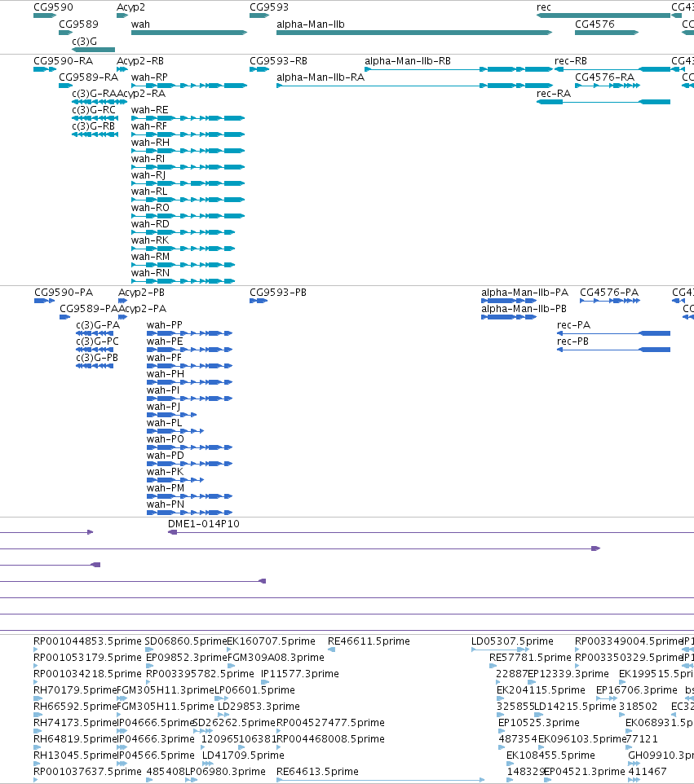The height and width of the screenshot is (784, 694).
Task: Click transcript label CG4576-RA
Action: (x=604, y=77)
